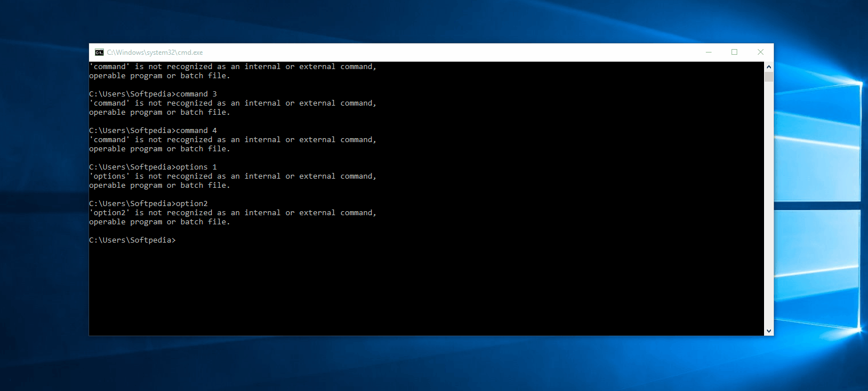Open the cmd.exe system menu icon
The height and width of the screenshot is (391, 868).
point(99,53)
